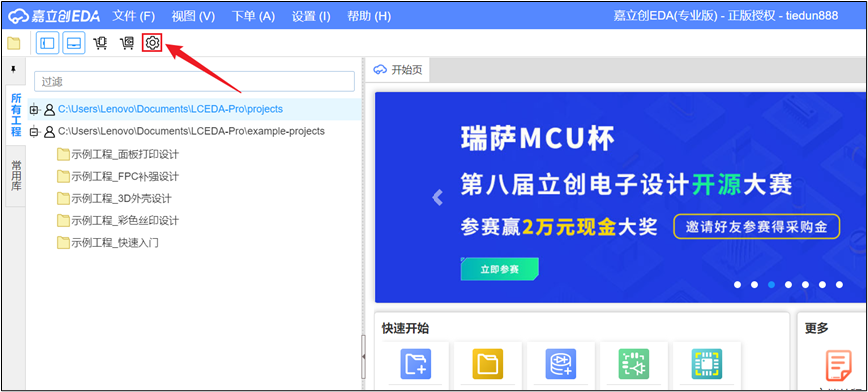The width and height of the screenshot is (868, 392).
Task: Select the third highlighted carousel dot
Action: pyautogui.click(x=771, y=284)
